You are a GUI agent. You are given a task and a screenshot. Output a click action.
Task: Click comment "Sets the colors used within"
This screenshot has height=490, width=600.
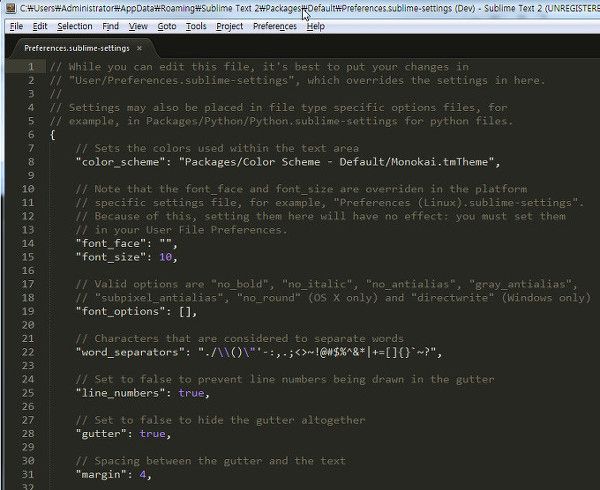point(217,148)
